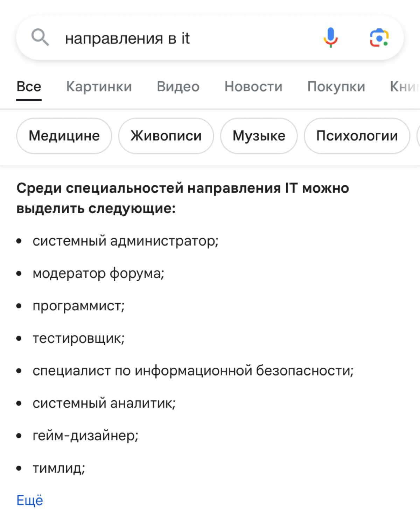Viewport: 420px width, 529px height.
Task: Click the модератор форума list item
Action: pyautogui.click(x=98, y=274)
